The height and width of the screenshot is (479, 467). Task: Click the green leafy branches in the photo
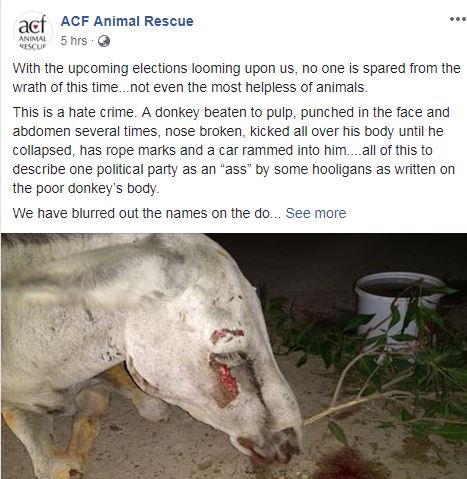[x=383, y=367]
